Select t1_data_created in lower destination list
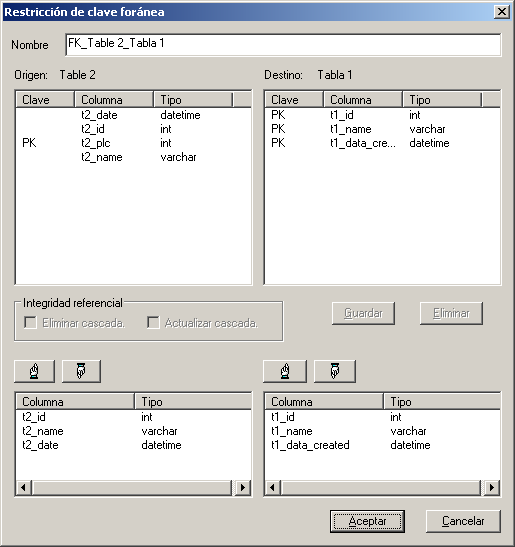Screen dimensions: 515x547 click(x=382, y=445)
